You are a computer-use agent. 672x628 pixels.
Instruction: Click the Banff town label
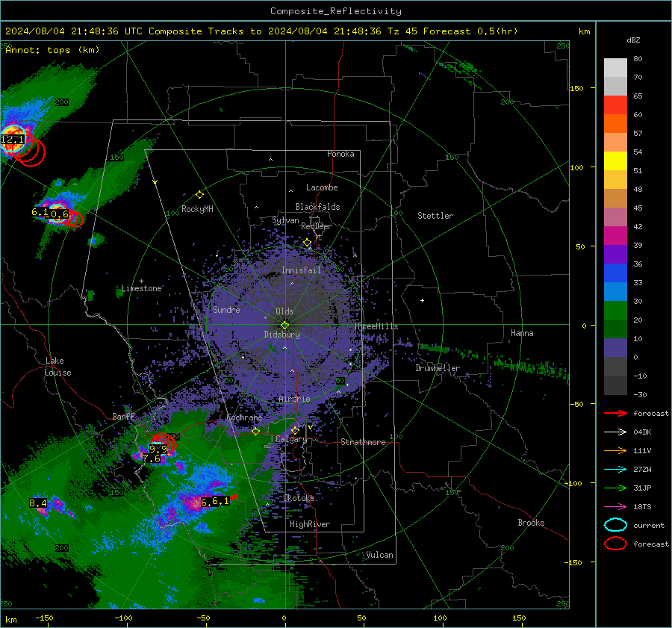(x=123, y=416)
